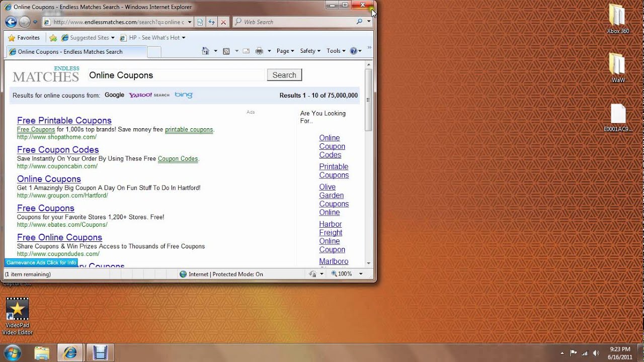
Task: Click the Endless Matches logo
Action: click(x=46, y=74)
